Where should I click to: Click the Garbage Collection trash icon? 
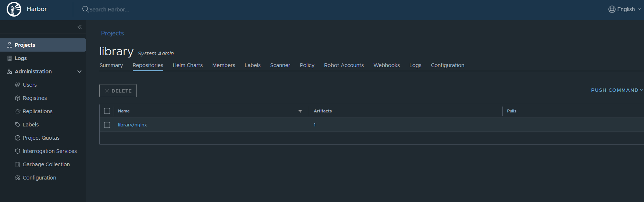point(17,164)
